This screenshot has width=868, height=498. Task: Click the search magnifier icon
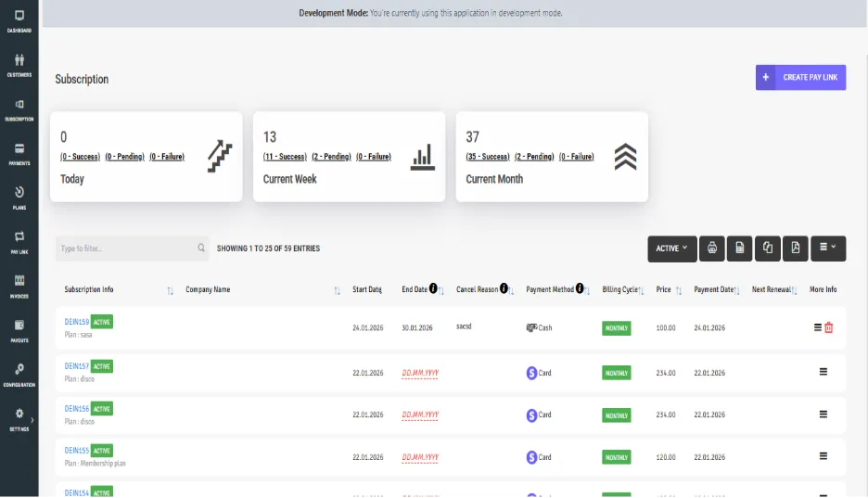[x=201, y=248]
